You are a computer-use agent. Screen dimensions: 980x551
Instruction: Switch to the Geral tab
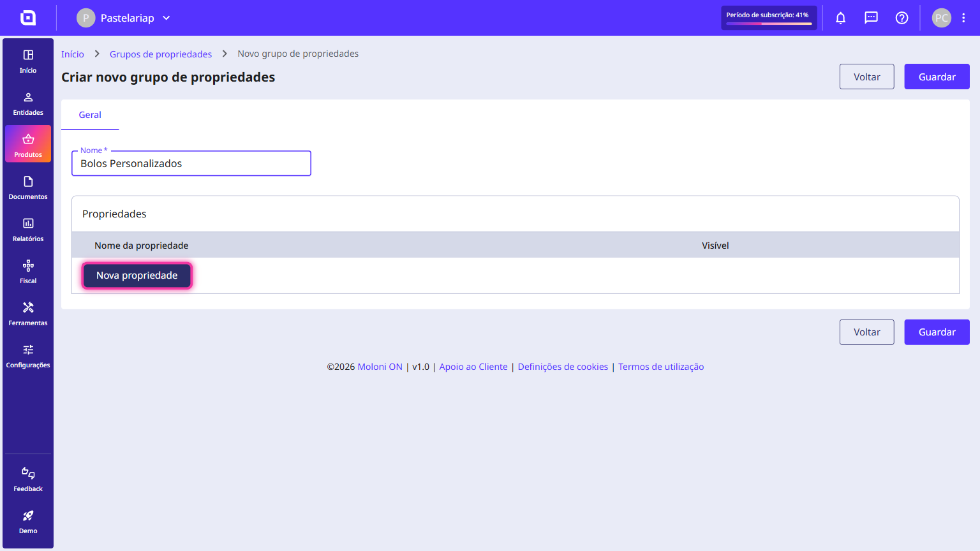90,115
